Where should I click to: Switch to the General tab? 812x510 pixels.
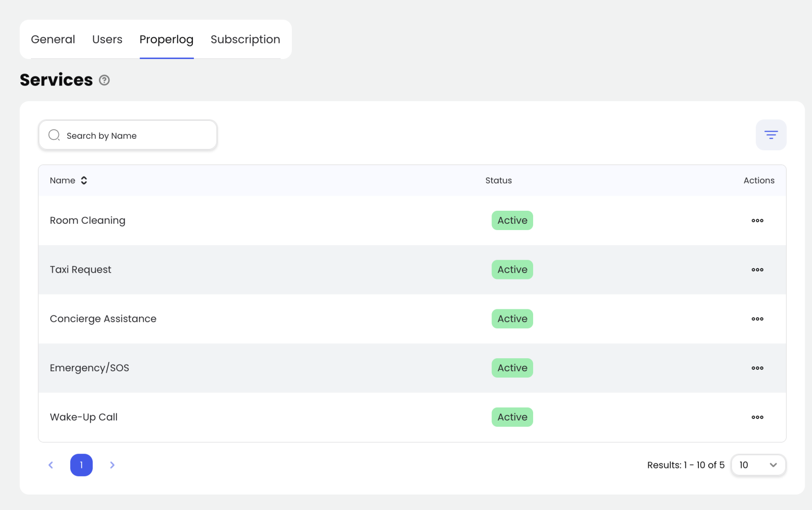click(53, 40)
